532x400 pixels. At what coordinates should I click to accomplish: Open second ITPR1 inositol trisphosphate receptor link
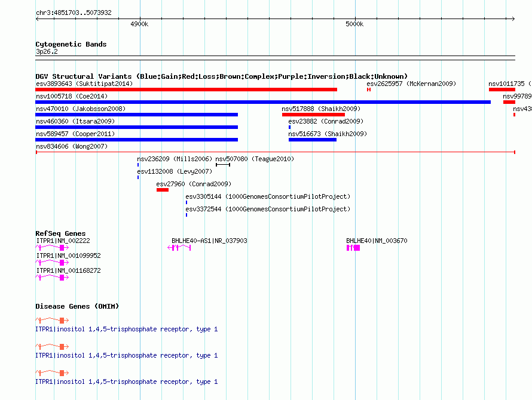127,356
